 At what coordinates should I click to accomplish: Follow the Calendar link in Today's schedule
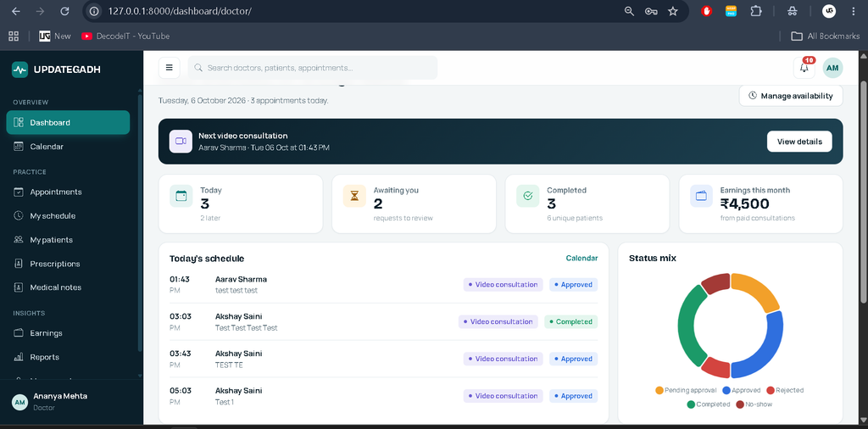581,258
